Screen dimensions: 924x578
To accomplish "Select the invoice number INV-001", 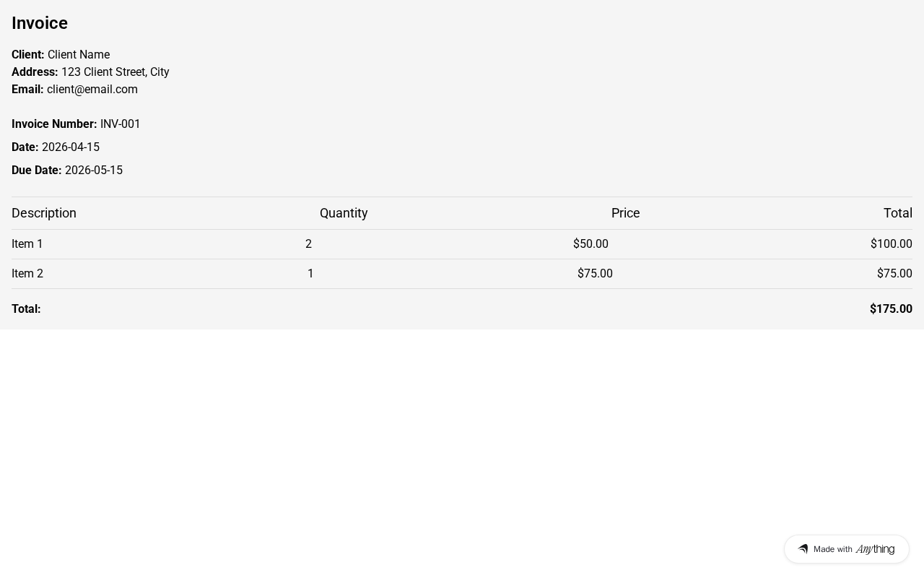I will (x=120, y=124).
